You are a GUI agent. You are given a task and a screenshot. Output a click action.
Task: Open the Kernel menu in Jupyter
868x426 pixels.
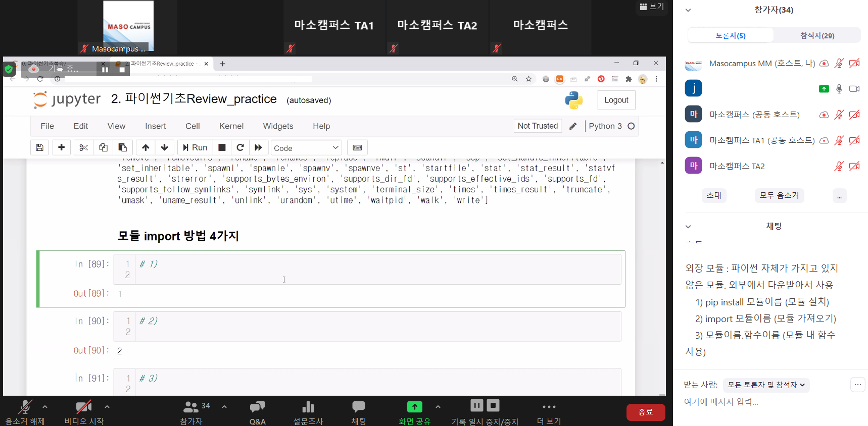coord(231,126)
